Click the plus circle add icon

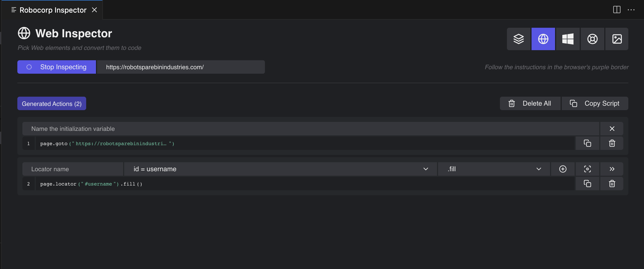563,169
